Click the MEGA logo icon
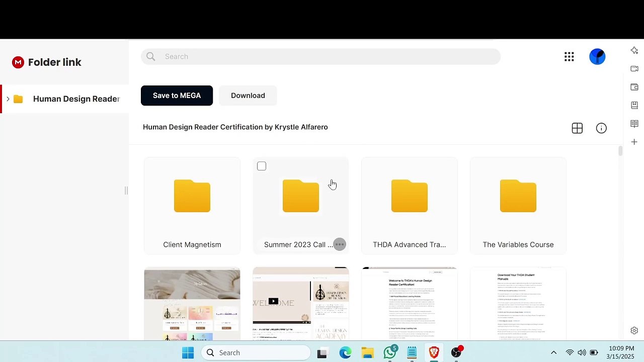644x362 pixels. click(18, 62)
